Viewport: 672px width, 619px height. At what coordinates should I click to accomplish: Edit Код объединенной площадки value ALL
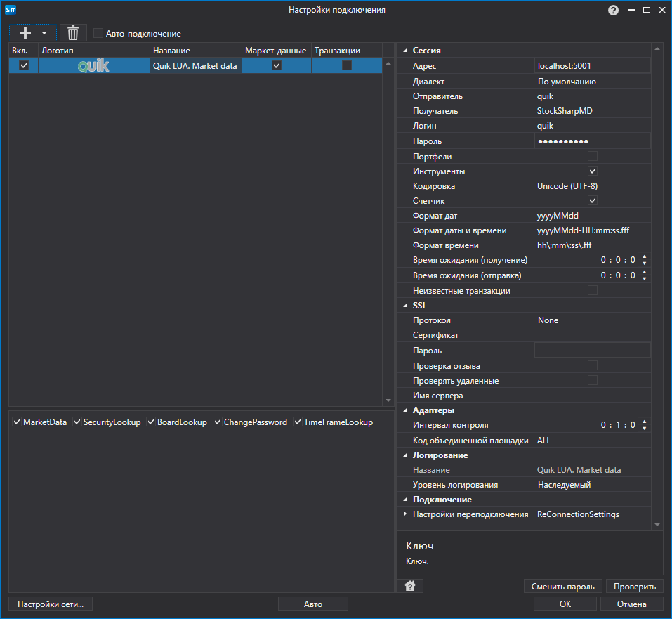click(592, 440)
